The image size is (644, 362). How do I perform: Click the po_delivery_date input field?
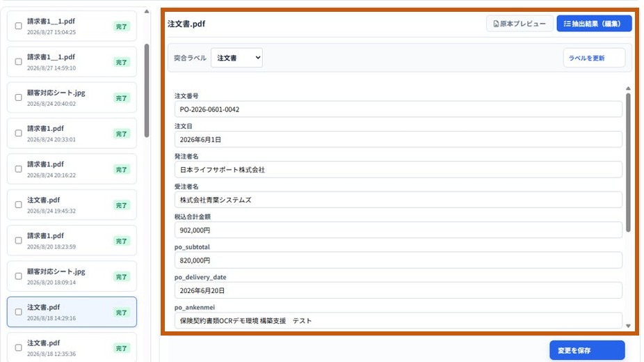398,290
